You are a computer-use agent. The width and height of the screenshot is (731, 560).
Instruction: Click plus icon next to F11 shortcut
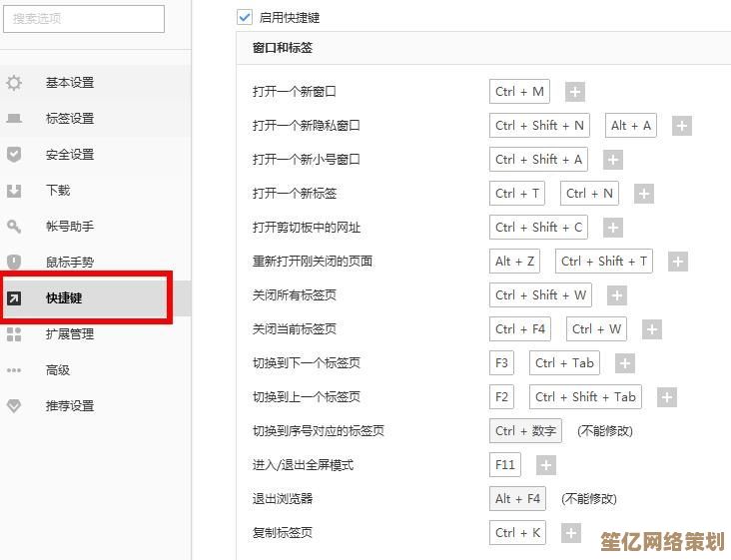coord(545,465)
